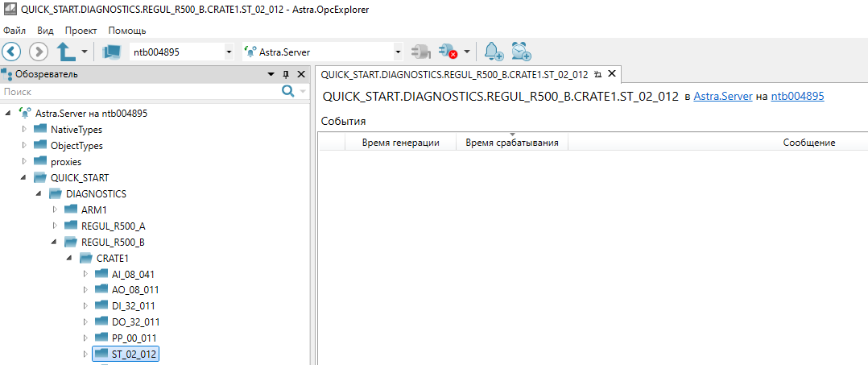The width and height of the screenshot is (868, 365).
Task: Click the alarm clock add icon
Action: 522,52
